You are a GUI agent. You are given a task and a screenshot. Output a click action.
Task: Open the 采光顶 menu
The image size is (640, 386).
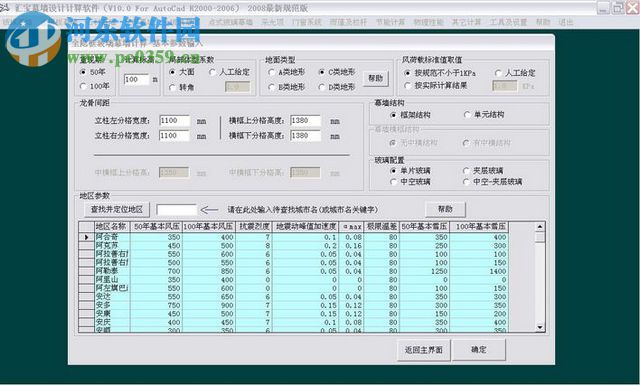click(x=272, y=22)
